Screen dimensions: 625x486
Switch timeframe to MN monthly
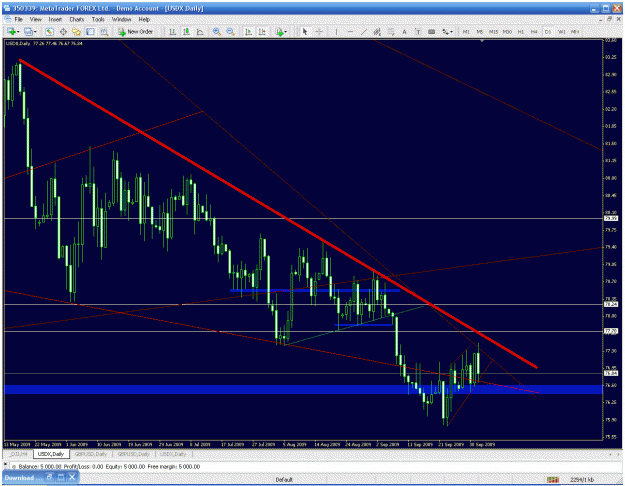[x=575, y=31]
